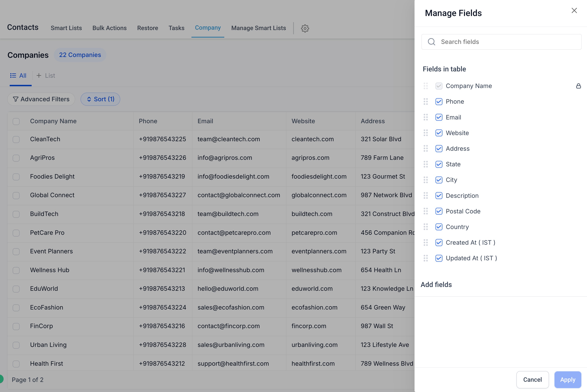The image size is (587, 392).
Task: Grab the drag handle next to Postal Code
Action: click(x=425, y=211)
